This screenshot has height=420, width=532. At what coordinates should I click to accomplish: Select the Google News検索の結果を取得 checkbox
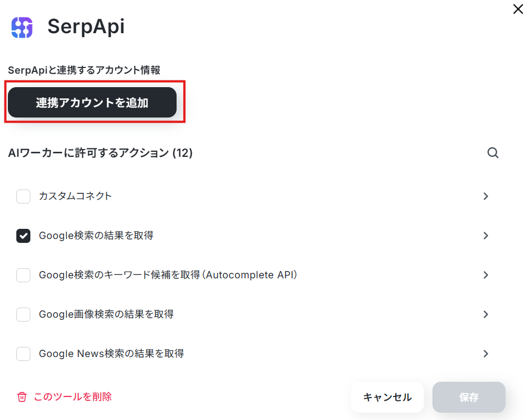pos(24,354)
